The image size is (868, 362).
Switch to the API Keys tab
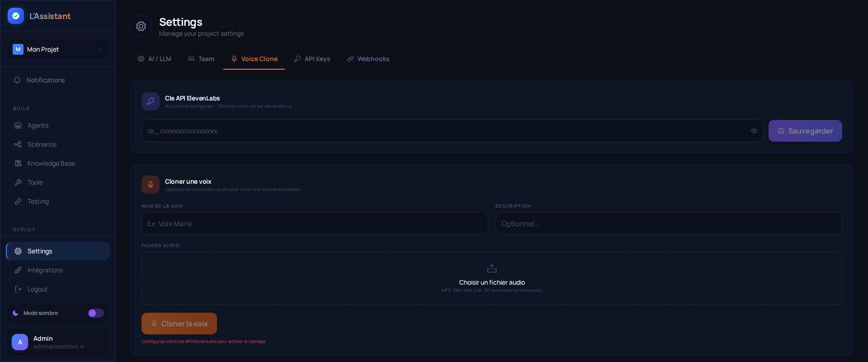click(x=312, y=59)
